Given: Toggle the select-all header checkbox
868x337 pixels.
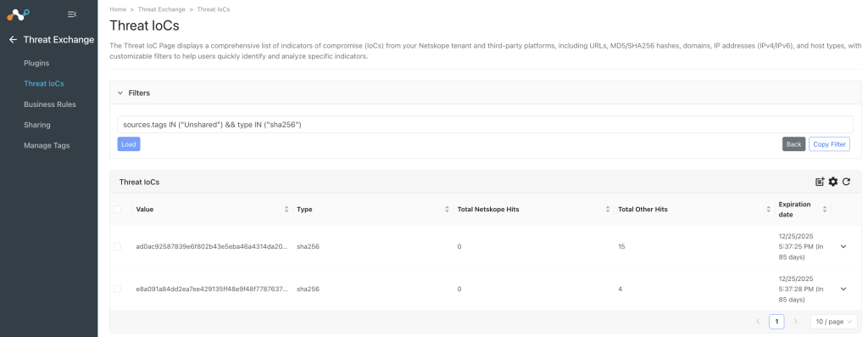Looking at the screenshot, I should 117,210.
